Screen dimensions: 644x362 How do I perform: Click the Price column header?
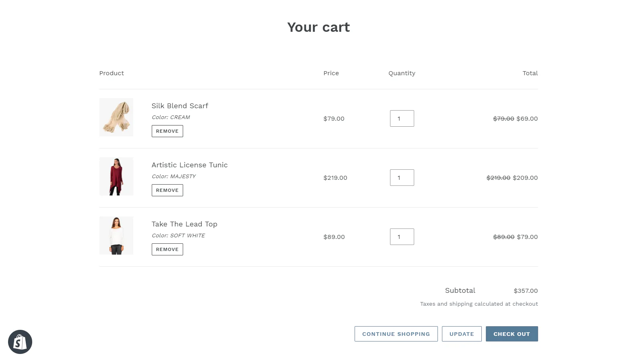tap(331, 73)
